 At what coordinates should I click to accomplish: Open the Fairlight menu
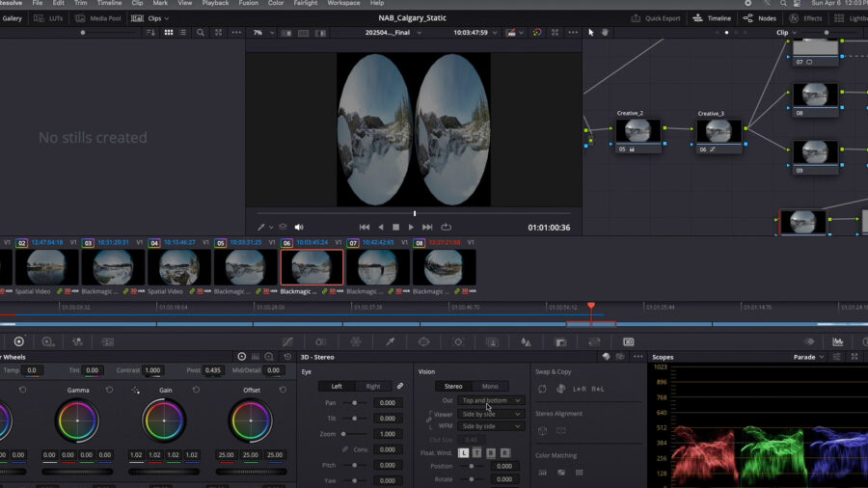tap(305, 3)
